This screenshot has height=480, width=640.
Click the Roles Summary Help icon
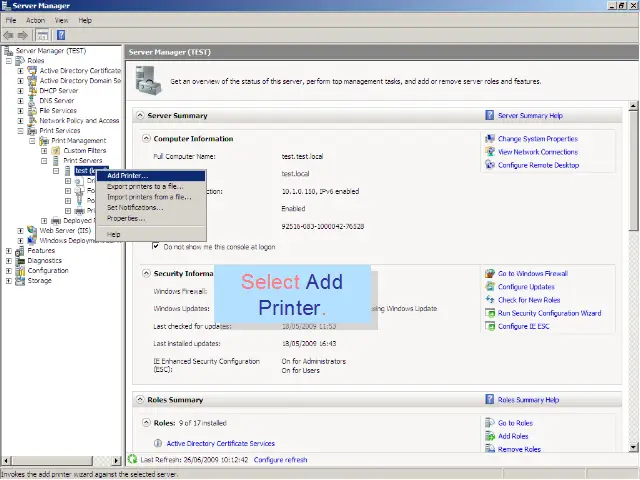point(489,400)
